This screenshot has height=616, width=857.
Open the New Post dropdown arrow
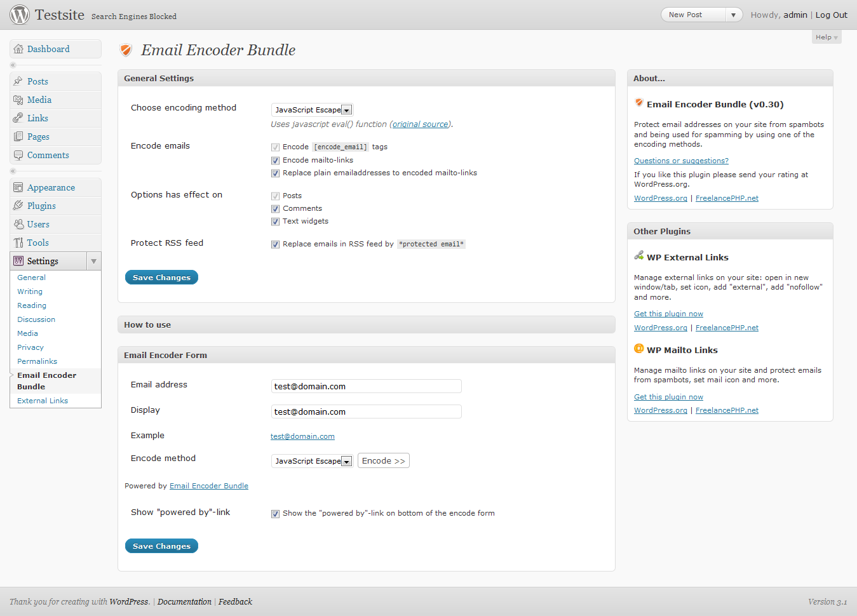tap(733, 15)
